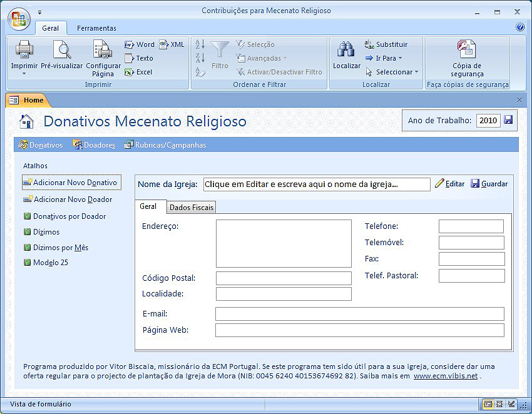Click the Telef. Pastoral field

coord(472,276)
